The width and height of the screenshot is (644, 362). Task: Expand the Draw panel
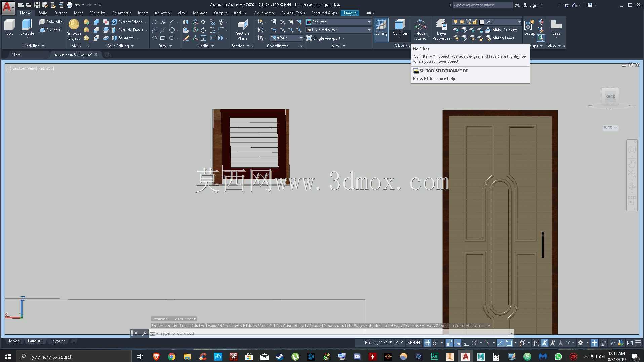point(165,46)
